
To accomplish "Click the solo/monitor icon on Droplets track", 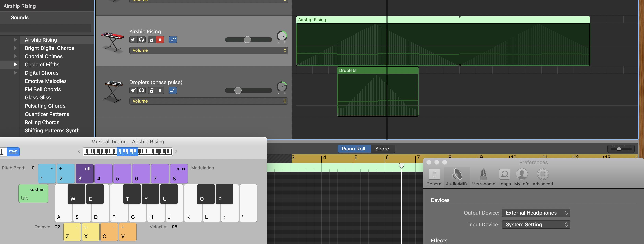I will tap(141, 90).
